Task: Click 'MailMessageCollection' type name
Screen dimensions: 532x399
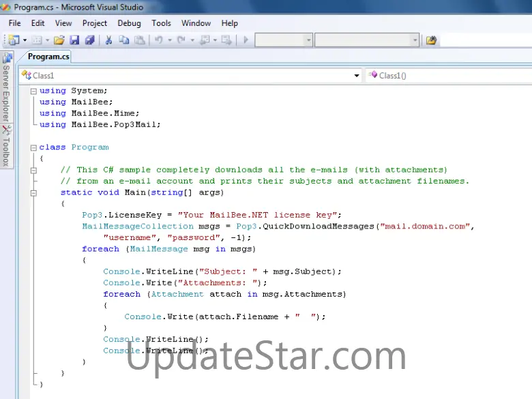Action: click(x=138, y=226)
